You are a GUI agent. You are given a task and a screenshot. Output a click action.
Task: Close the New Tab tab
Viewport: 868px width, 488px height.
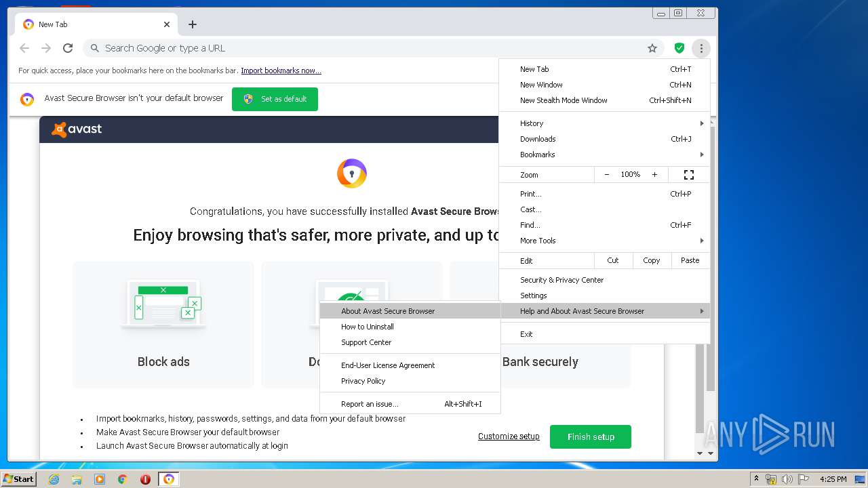tap(167, 24)
